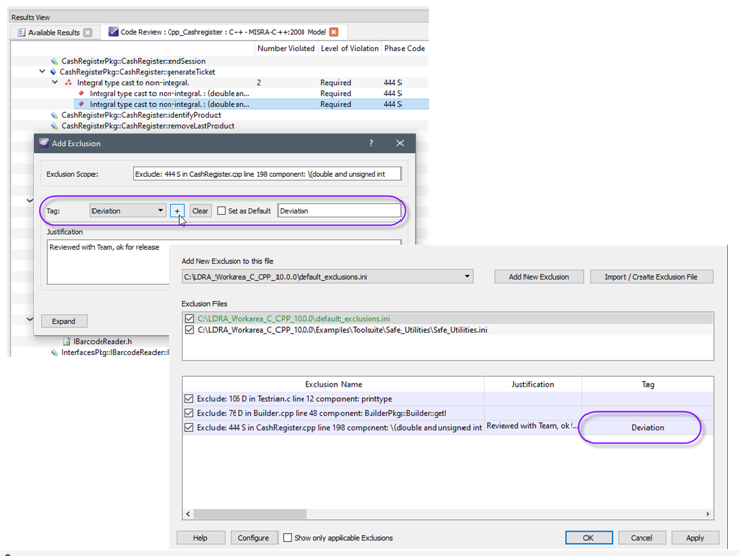Select the Code Review Cpp_Cashregister tab
740x556 pixels.
tap(223, 32)
